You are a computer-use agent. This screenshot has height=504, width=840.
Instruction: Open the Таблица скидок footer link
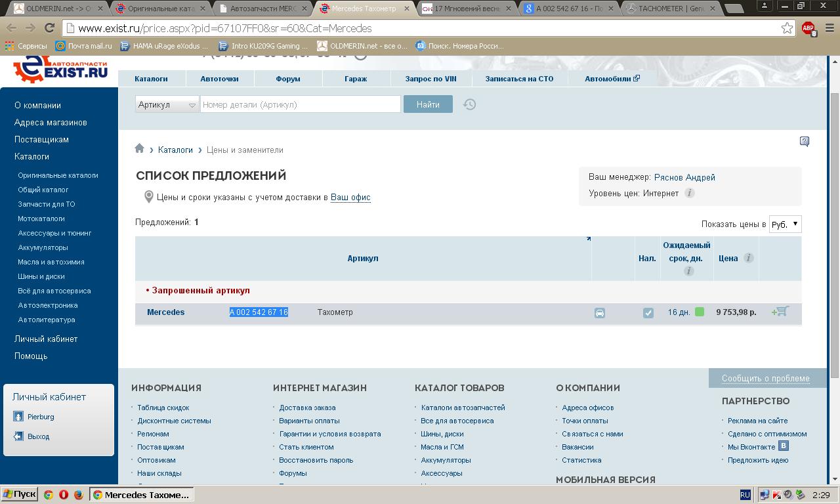pos(163,408)
